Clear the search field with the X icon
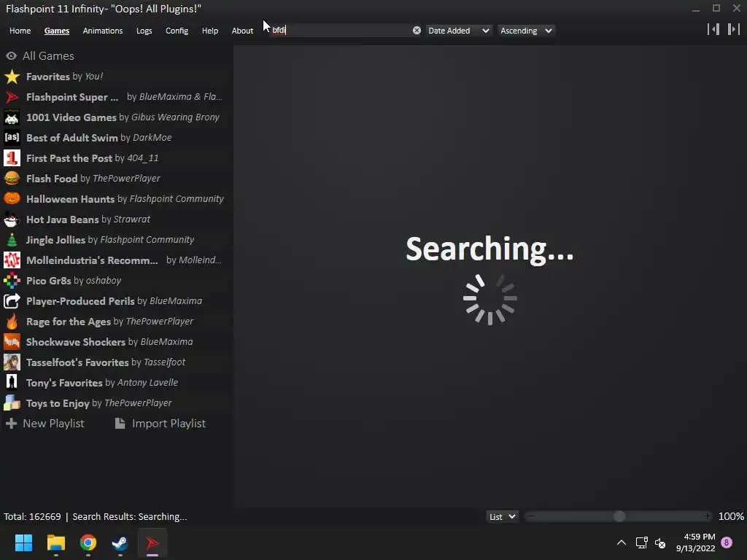747x560 pixels. tap(417, 31)
